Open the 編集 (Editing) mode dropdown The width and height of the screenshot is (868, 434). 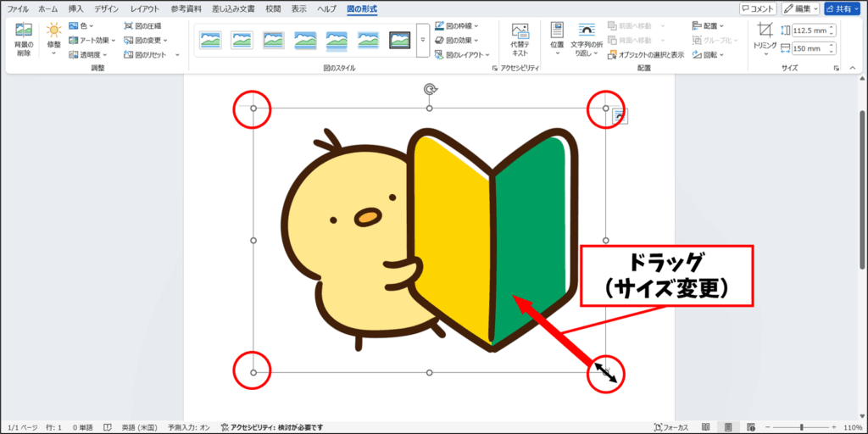pyautogui.click(x=802, y=8)
